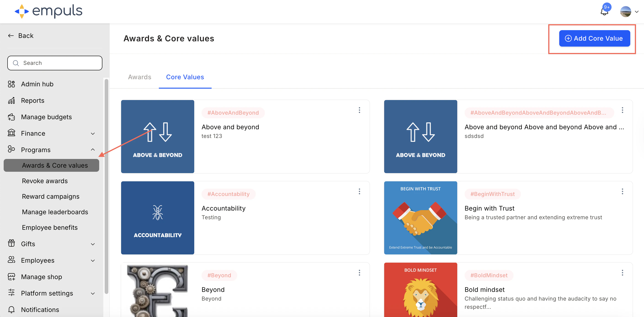Click the empuls logo
Screen dimensions: 644x317
coord(48,11)
